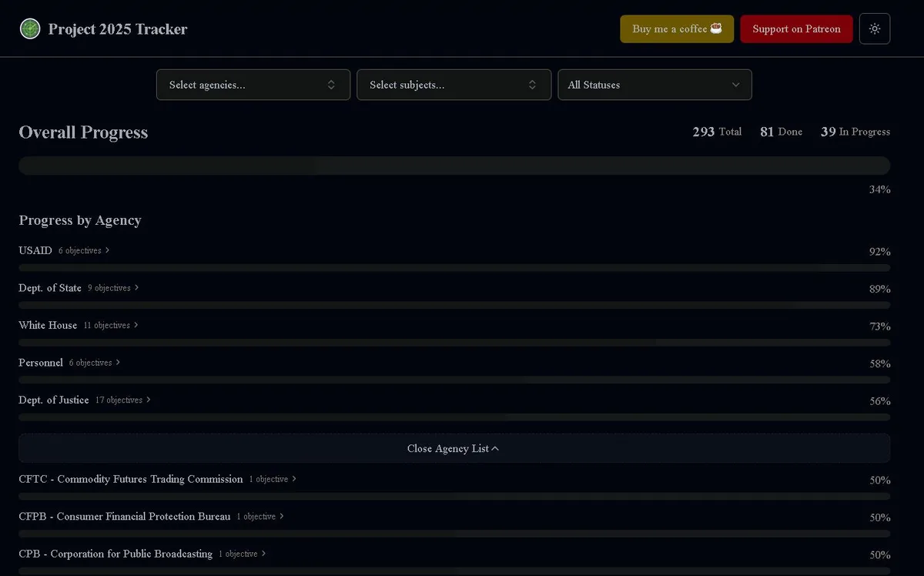The width and height of the screenshot is (924, 576).
Task: Click the Progress by Agency heading
Action: point(80,220)
